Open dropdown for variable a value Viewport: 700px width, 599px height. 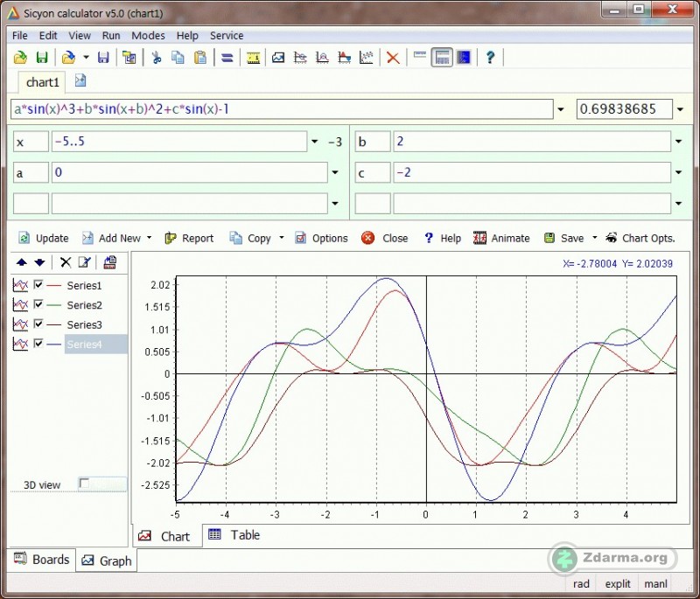click(335, 172)
